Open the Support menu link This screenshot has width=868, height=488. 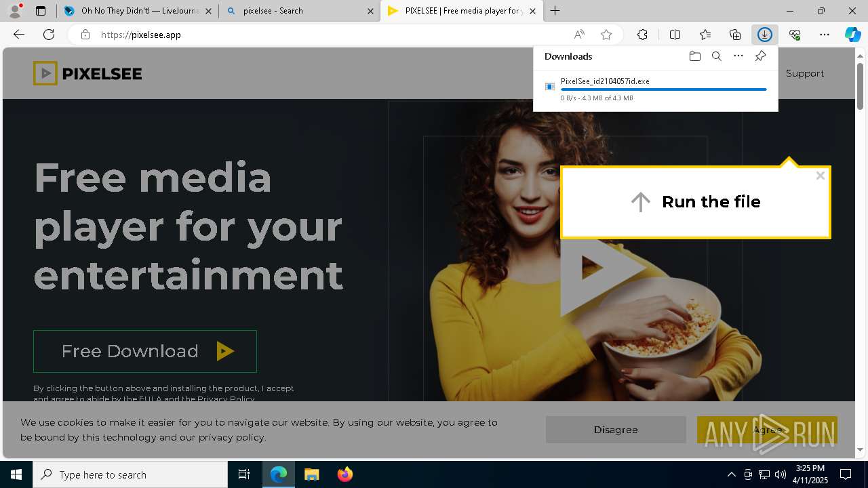[805, 73]
